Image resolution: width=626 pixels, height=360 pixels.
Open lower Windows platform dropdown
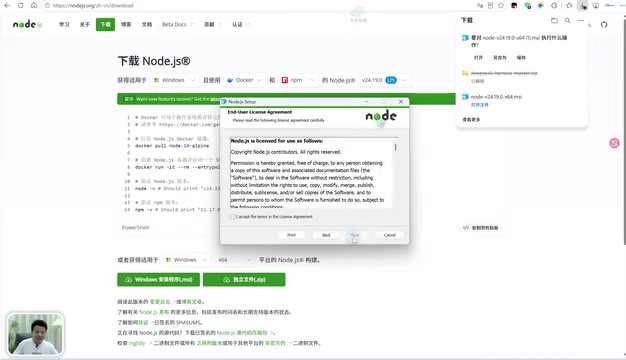(x=186, y=260)
